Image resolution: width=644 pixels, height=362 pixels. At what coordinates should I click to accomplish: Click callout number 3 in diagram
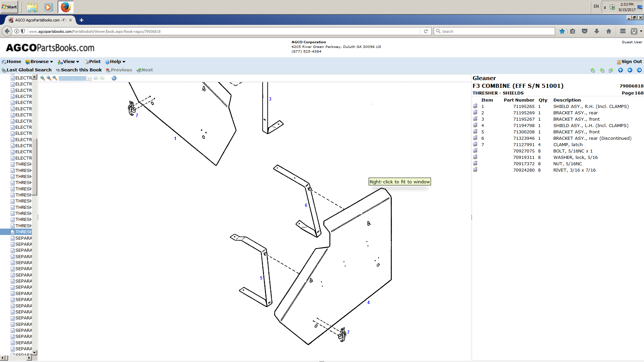click(270, 99)
